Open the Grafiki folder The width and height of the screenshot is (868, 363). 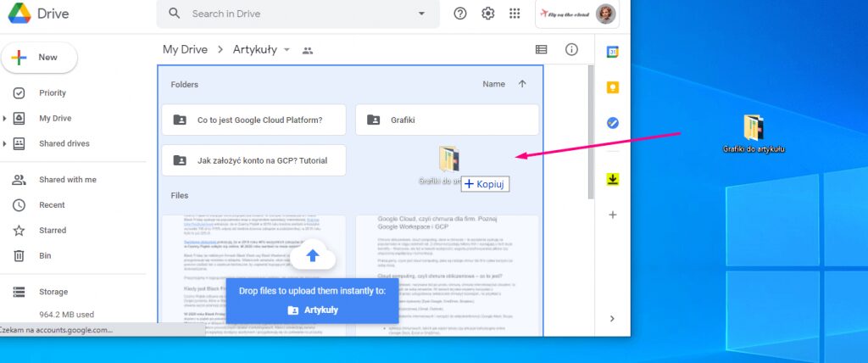pyautogui.click(x=447, y=120)
